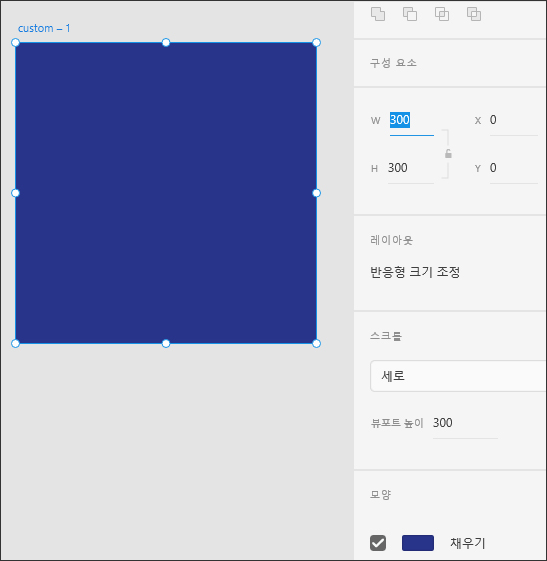Select the Subtract boolean operation icon

pyautogui.click(x=410, y=14)
